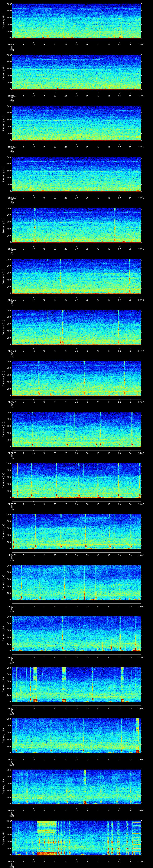This screenshot has height=868, width=153.
Task: Click Frequency (Hz) axis label of 21:14:00 panel
Action: pyautogui.click(x=3, y=21)
